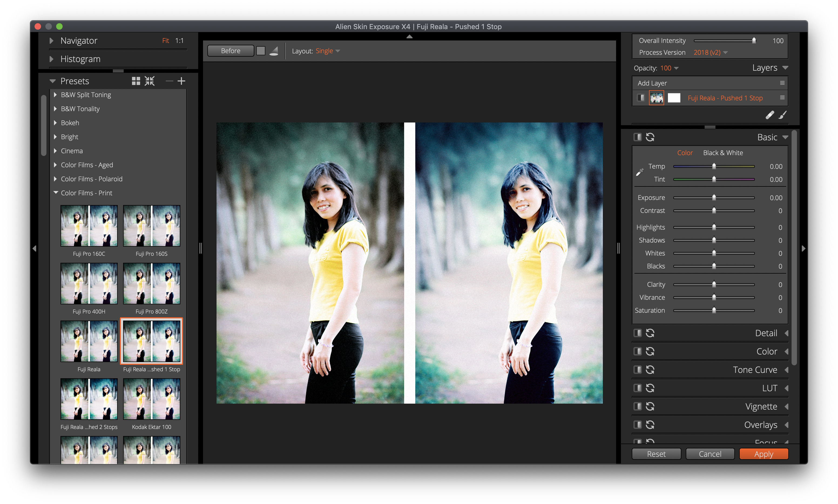Open the Layout Single dropdown
This screenshot has width=838, height=504.
coord(327,51)
